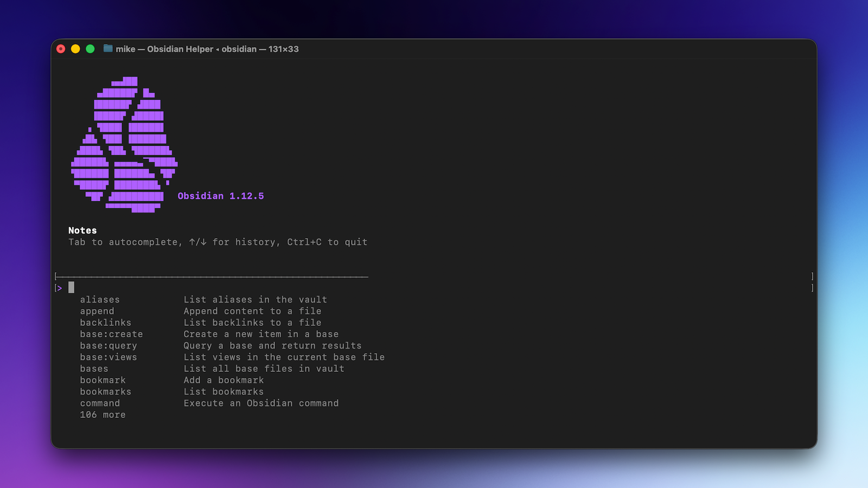
Task: Select the "bookmarks" command suggestion
Action: click(x=106, y=391)
